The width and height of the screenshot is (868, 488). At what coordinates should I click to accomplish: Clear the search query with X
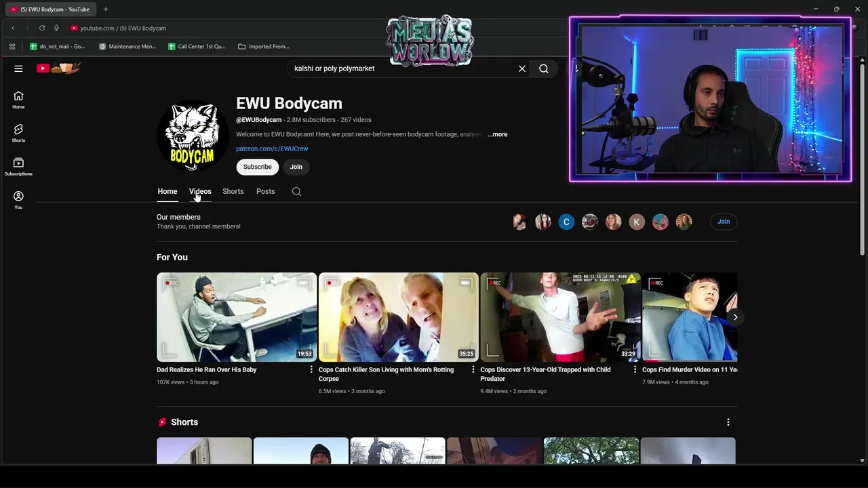522,68
